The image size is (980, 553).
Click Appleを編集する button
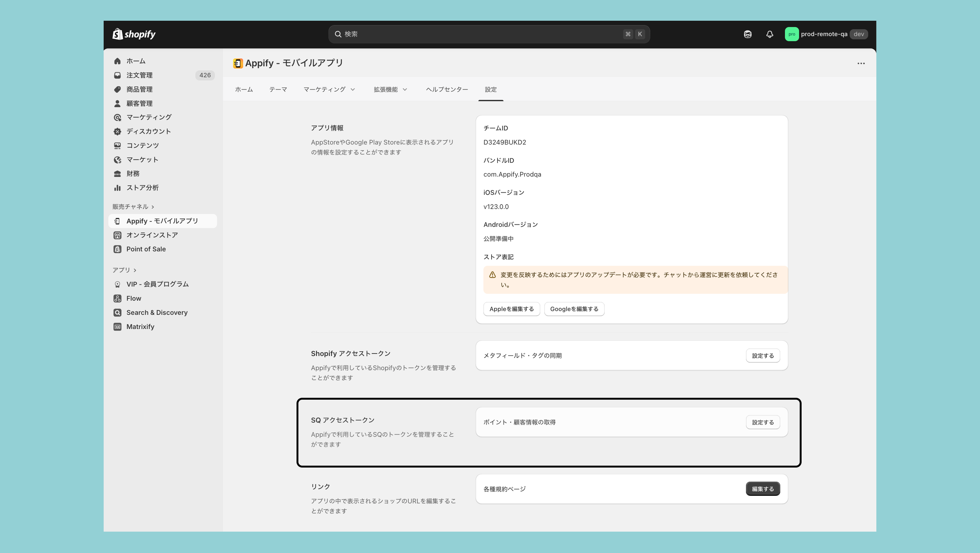pyautogui.click(x=511, y=309)
